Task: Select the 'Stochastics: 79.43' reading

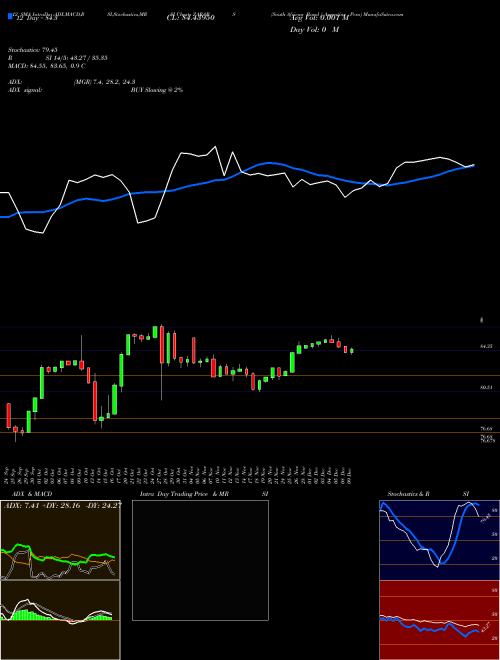Action: tap(32, 50)
